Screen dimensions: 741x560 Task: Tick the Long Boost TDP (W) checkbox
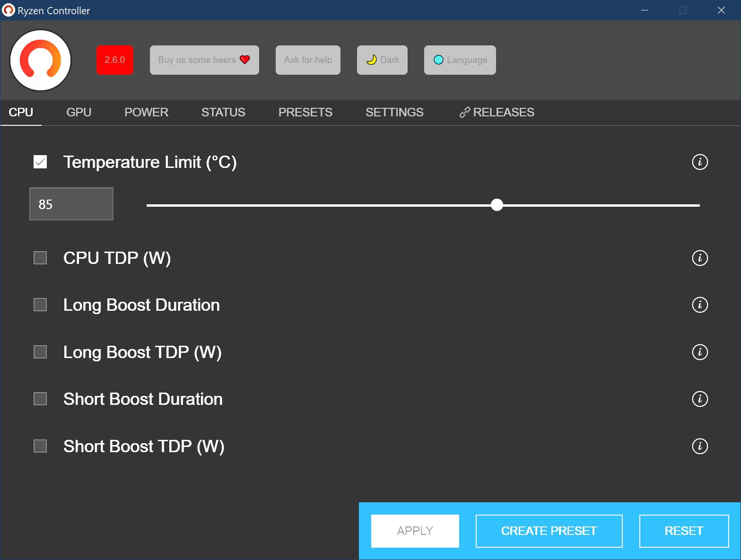pos(40,352)
